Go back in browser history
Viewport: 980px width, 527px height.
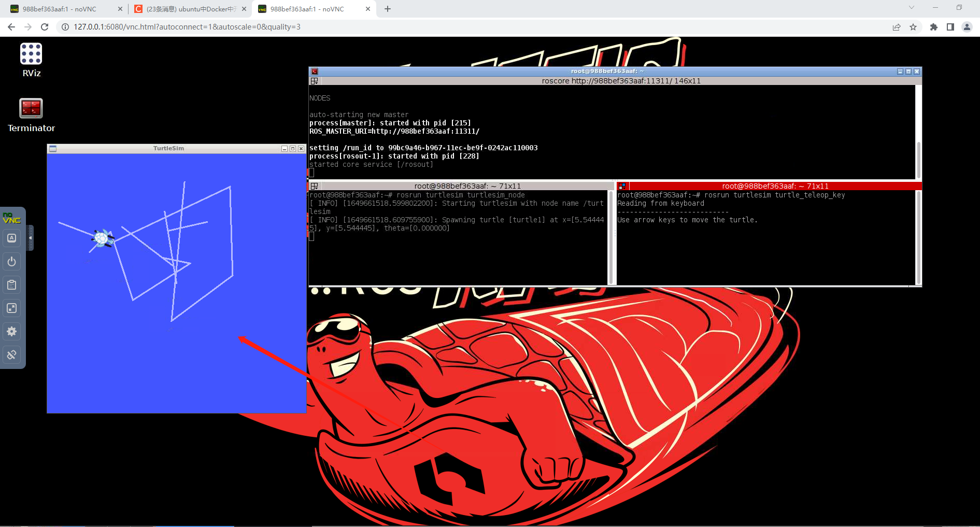(x=11, y=27)
